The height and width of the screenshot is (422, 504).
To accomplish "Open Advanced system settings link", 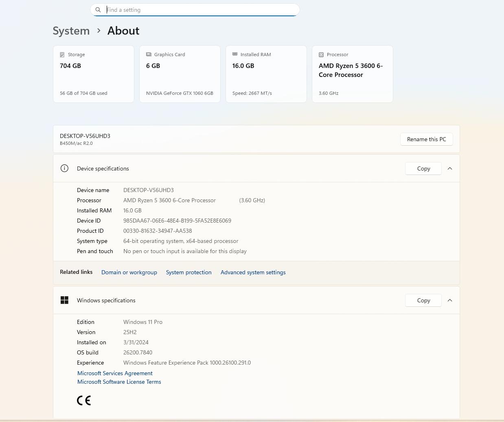I will coord(253,272).
